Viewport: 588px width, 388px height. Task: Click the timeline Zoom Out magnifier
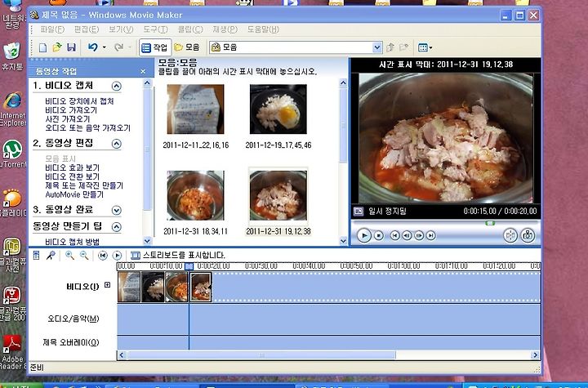point(84,256)
